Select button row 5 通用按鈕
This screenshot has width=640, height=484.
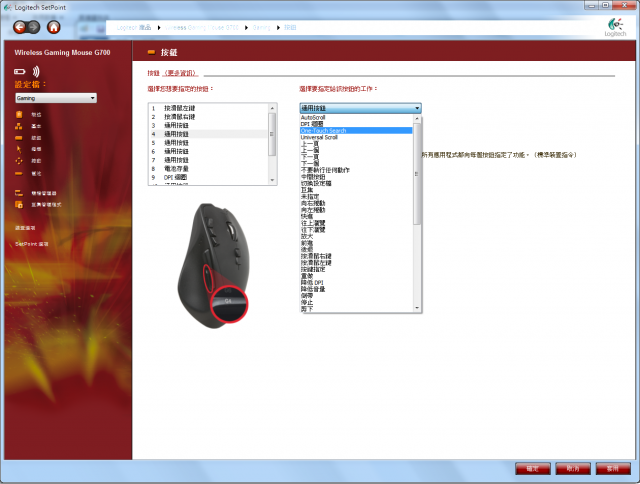point(208,143)
